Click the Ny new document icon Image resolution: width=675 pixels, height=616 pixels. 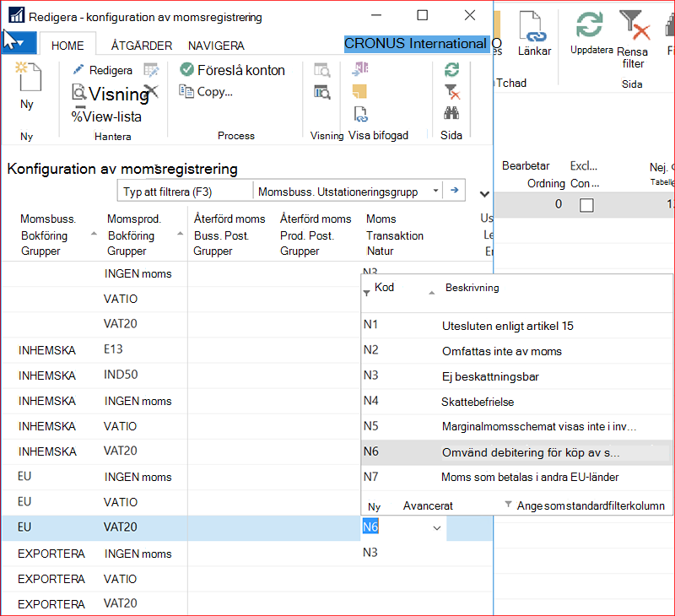(29, 77)
